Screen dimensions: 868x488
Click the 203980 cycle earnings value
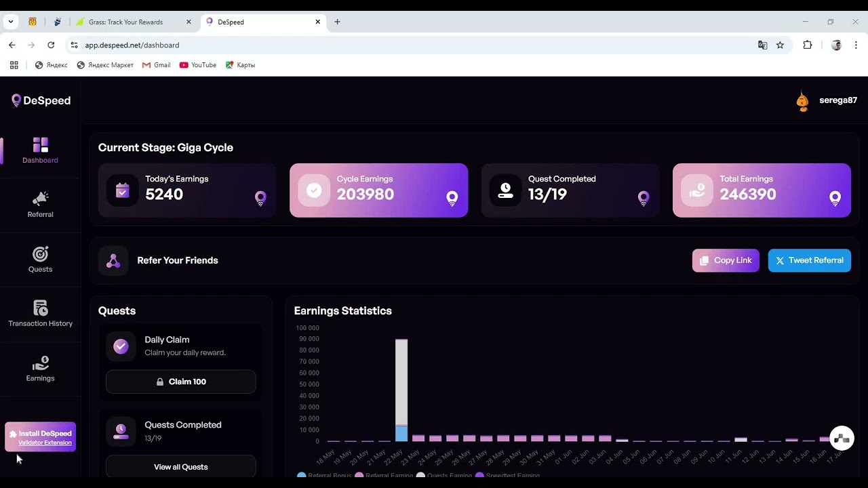(366, 195)
